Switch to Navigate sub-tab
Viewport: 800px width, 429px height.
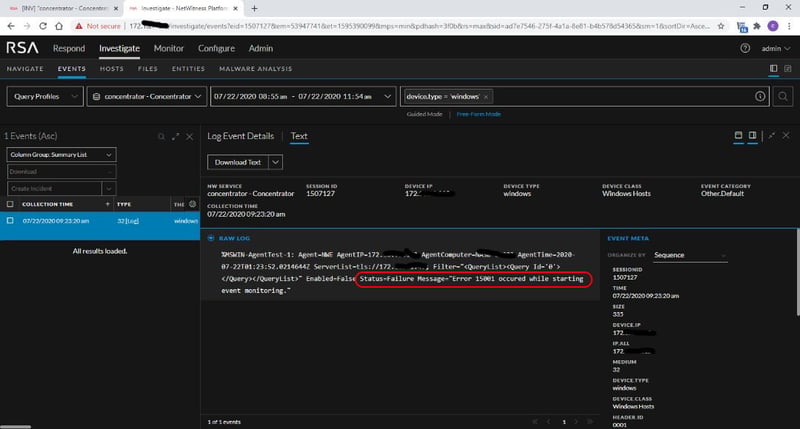(25, 68)
